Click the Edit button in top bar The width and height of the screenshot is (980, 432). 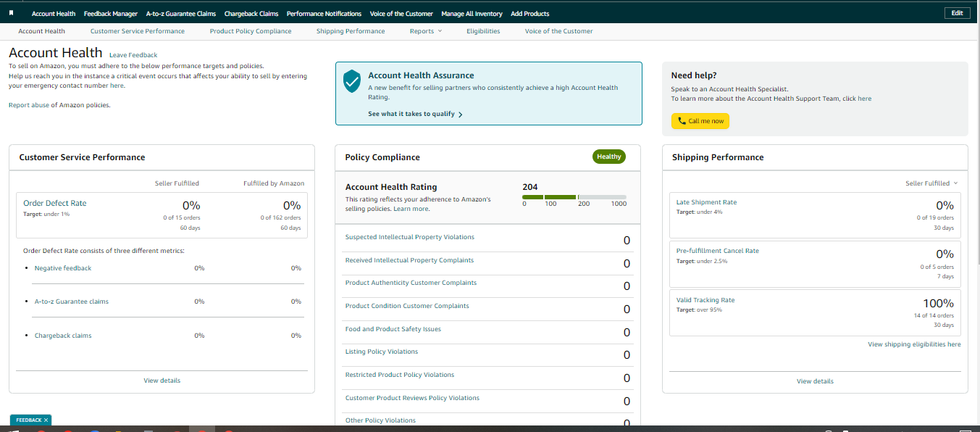pos(957,13)
